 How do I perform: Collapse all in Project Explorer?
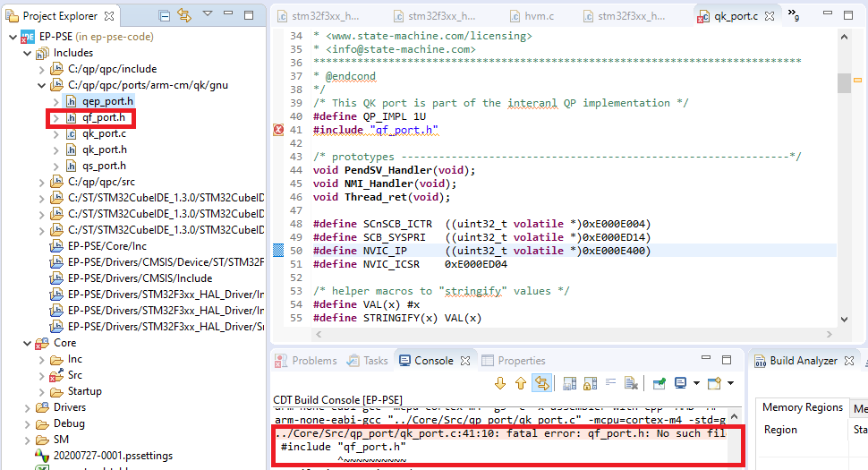164,16
